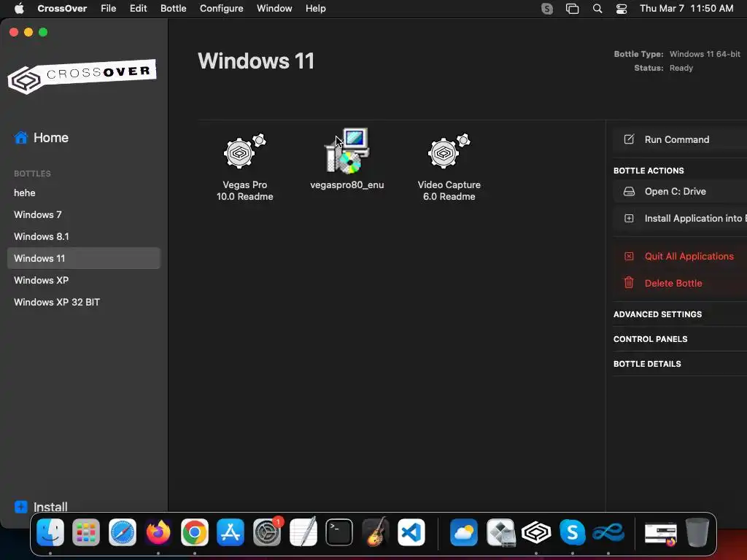The height and width of the screenshot is (560, 747).
Task: Open Control Center in the menu bar
Action: [x=622, y=9]
